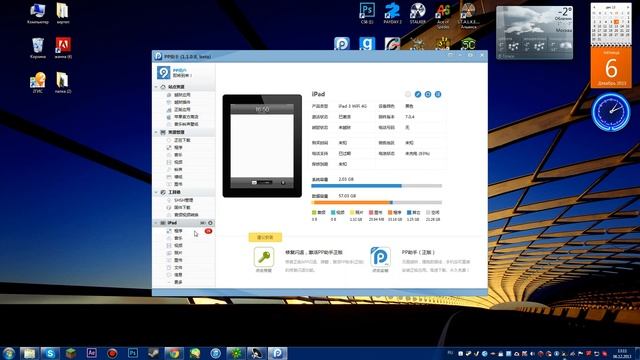Click the green legend swatch under storage bar

(314, 212)
